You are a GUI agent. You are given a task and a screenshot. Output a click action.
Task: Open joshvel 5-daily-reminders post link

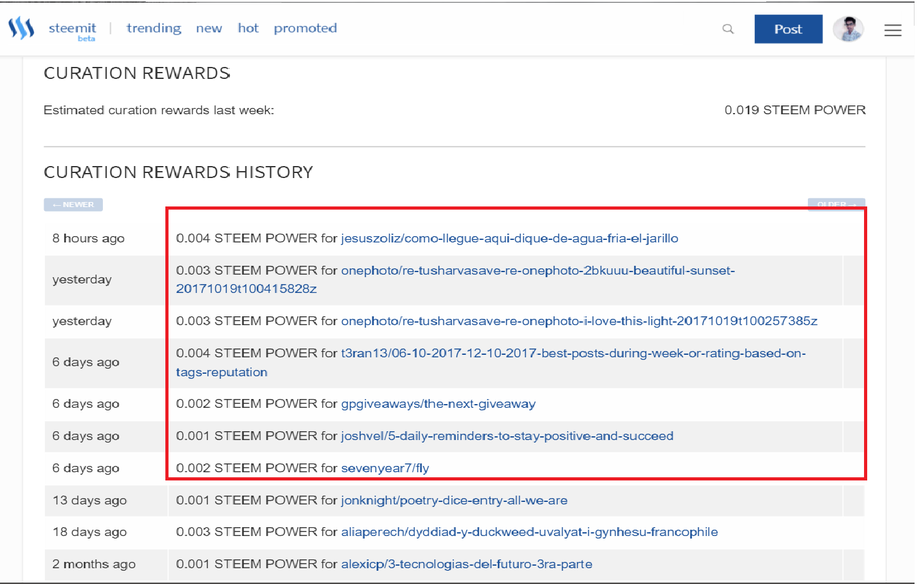tap(507, 436)
